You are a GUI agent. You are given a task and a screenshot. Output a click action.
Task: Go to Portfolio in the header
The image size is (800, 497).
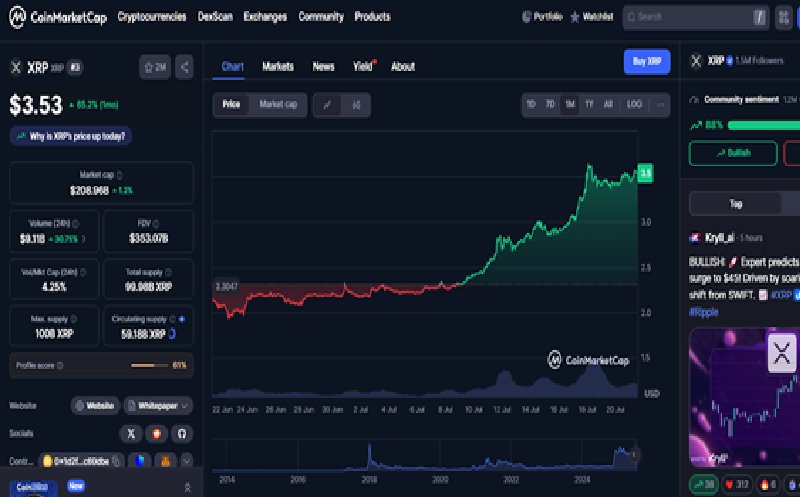(x=542, y=17)
